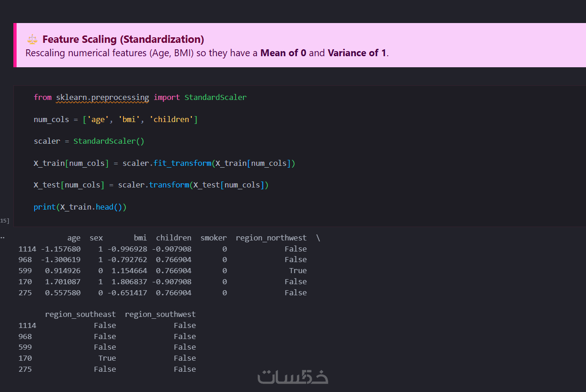The height and width of the screenshot is (392, 586).
Task: Click the age value 1.701087 in output
Action: coord(63,281)
